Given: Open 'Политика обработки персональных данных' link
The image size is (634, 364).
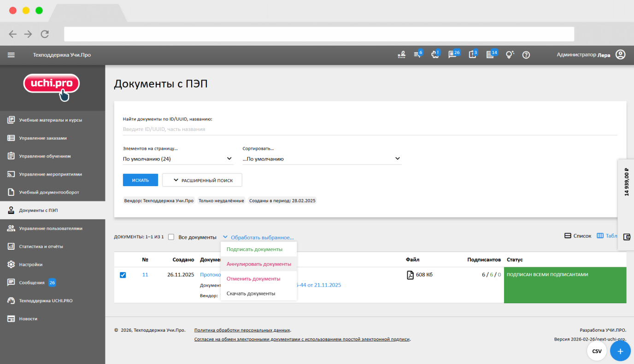Looking at the screenshot, I should click(x=242, y=330).
